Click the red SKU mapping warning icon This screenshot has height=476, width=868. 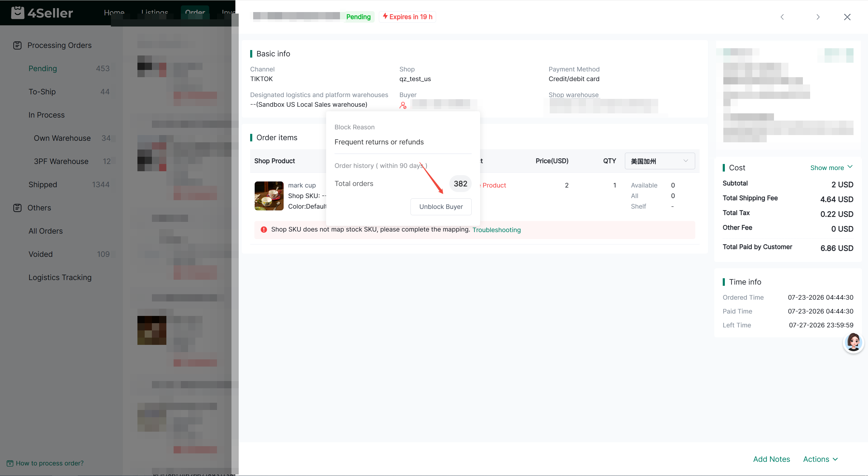pyautogui.click(x=264, y=230)
